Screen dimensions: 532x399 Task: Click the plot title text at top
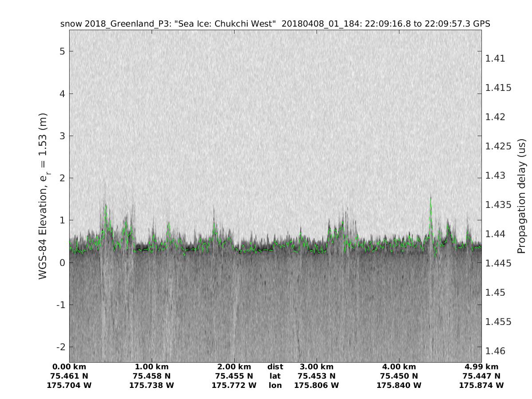point(275,24)
